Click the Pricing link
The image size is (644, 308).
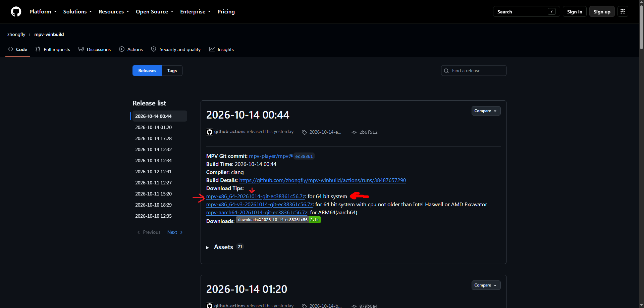(x=226, y=12)
